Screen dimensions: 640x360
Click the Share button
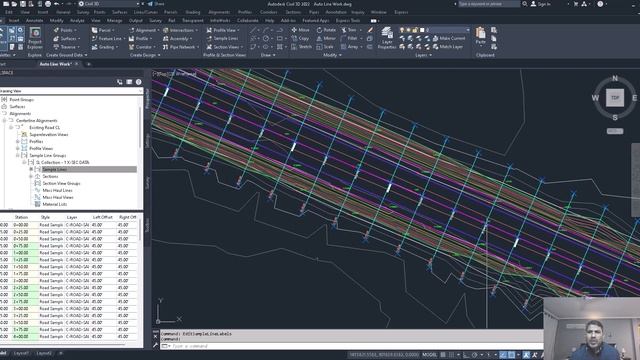point(156,4)
